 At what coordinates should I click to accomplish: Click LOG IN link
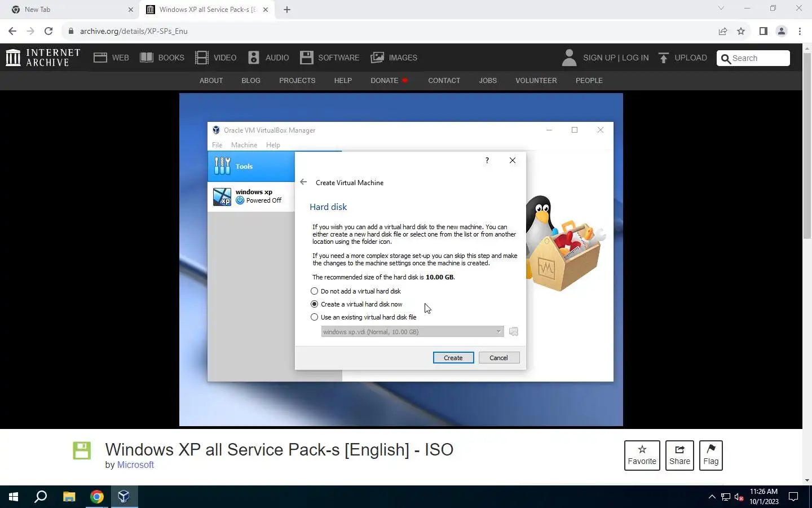point(635,58)
